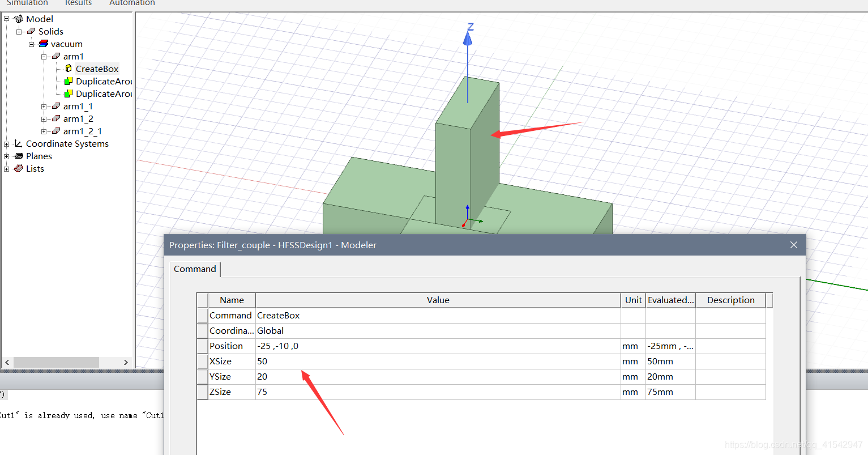868x455 pixels.
Task: Click the Solids folder icon
Action: coord(31,31)
